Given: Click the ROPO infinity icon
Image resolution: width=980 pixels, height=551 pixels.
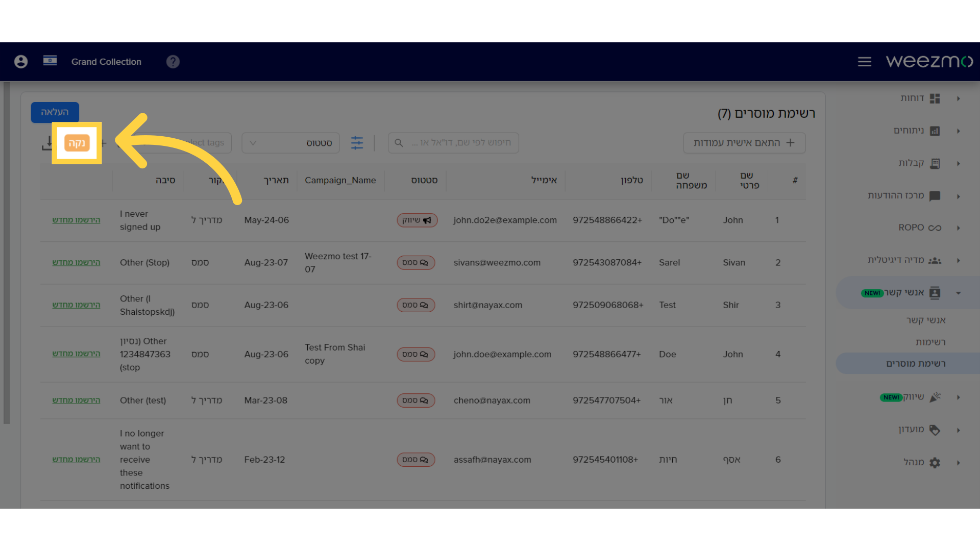Looking at the screenshot, I should point(935,228).
